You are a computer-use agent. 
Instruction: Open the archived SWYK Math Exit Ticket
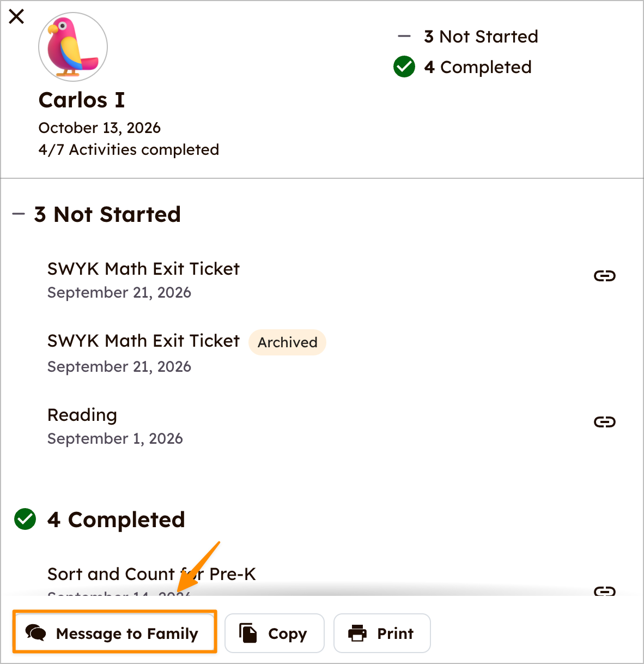(x=143, y=341)
